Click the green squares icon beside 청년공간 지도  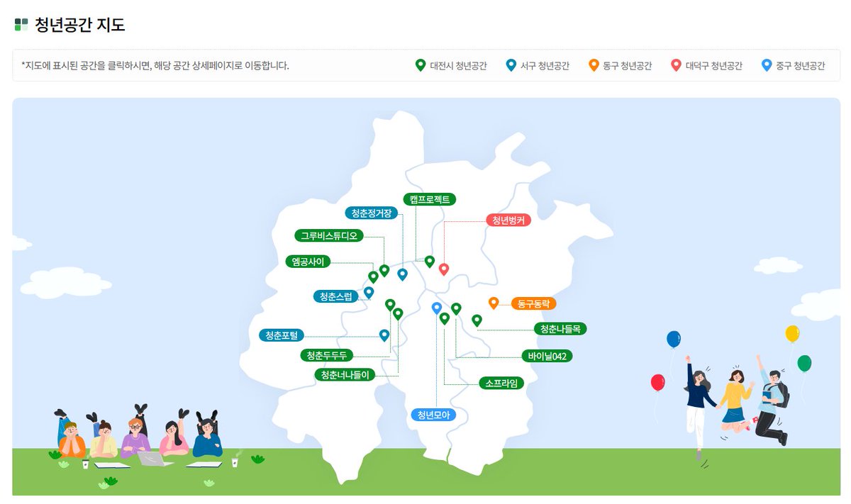click(x=21, y=25)
